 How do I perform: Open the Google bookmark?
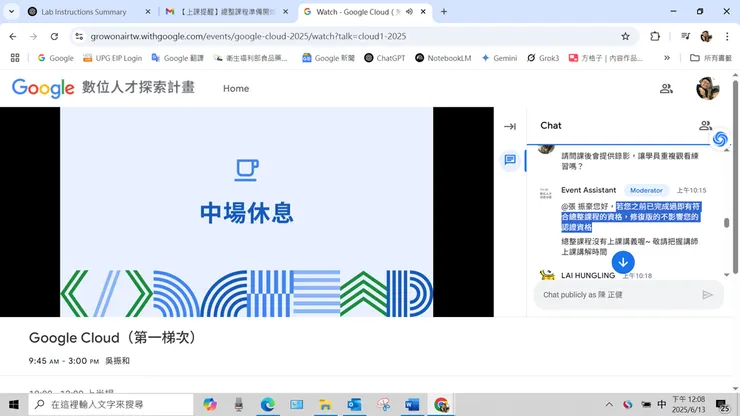(x=56, y=58)
